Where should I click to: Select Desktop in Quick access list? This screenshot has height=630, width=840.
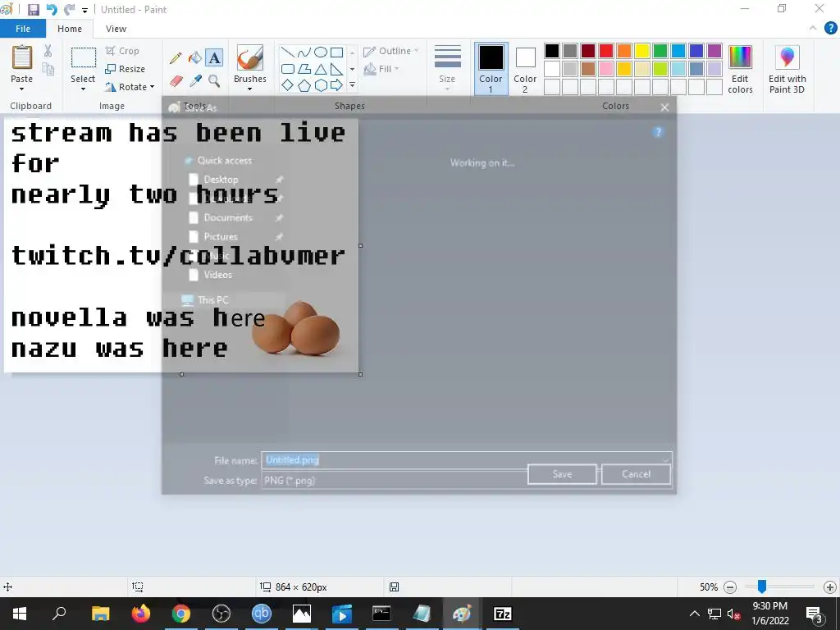tap(221, 180)
